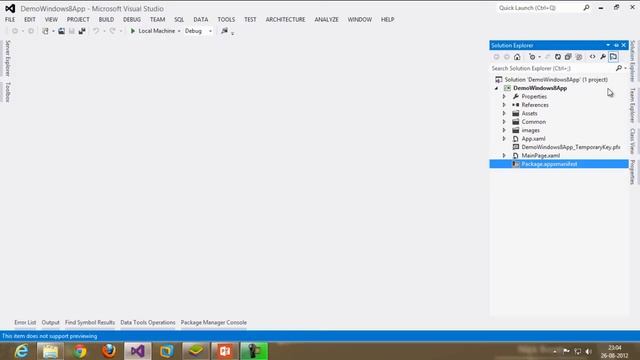This screenshot has width=640, height=360.
Task: Start debugging with the green play icon
Action: coord(132,31)
